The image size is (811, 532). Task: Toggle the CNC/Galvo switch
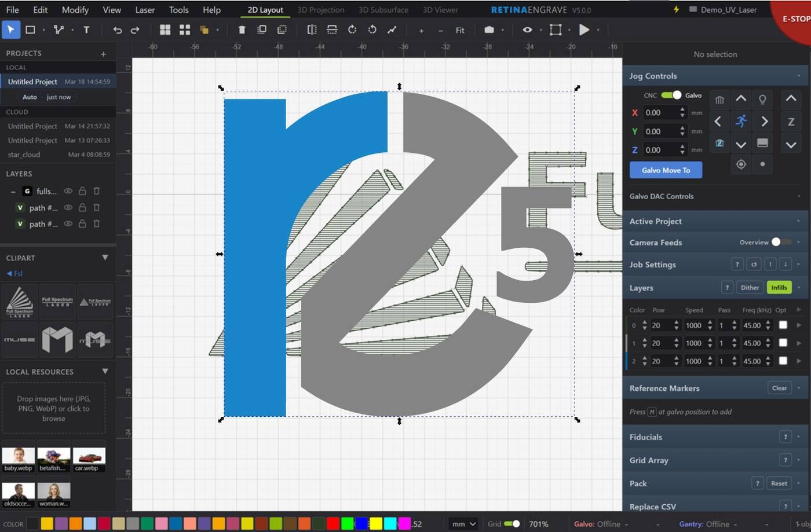[x=671, y=96]
